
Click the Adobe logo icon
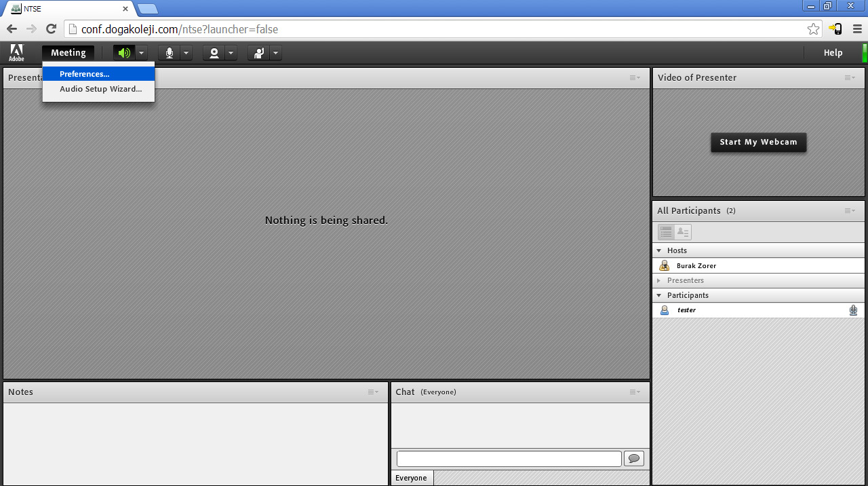(x=16, y=53)
